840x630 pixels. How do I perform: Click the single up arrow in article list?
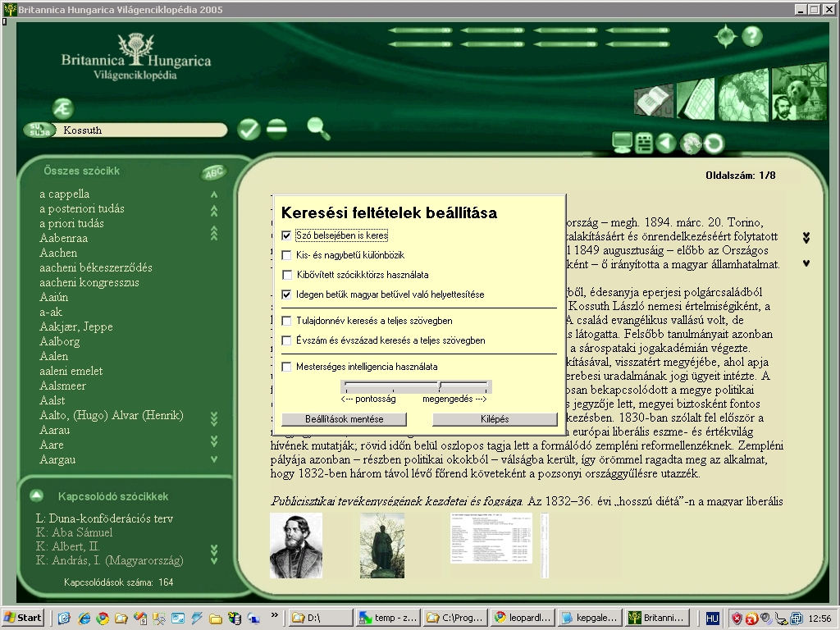[214, 194]
